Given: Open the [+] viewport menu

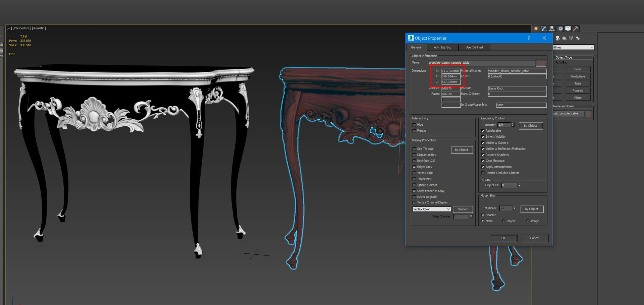Looking at the screenshot, I should [9, 28].
